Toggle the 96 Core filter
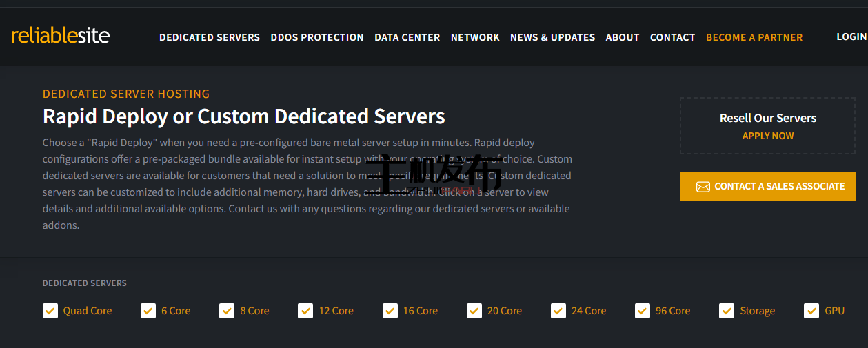 [643, 311]
